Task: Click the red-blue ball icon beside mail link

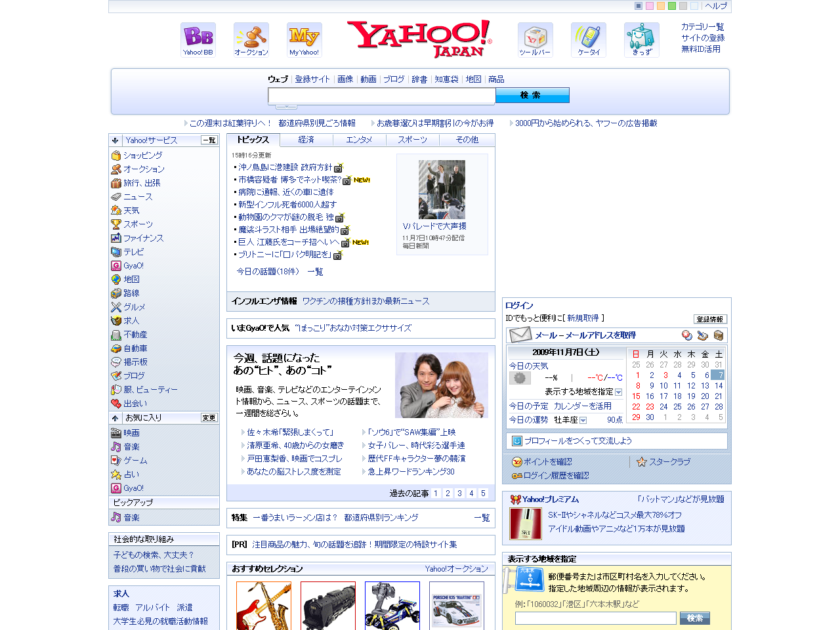Action: coord(687,335)
